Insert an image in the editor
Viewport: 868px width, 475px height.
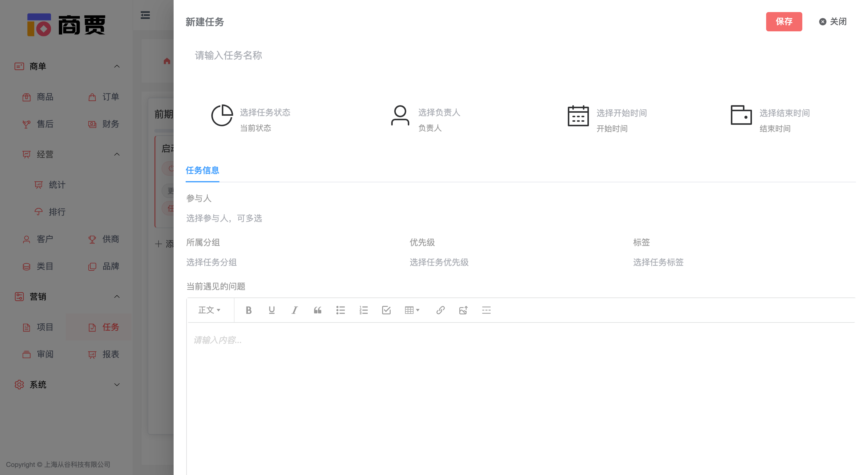(x=463, y=310)
